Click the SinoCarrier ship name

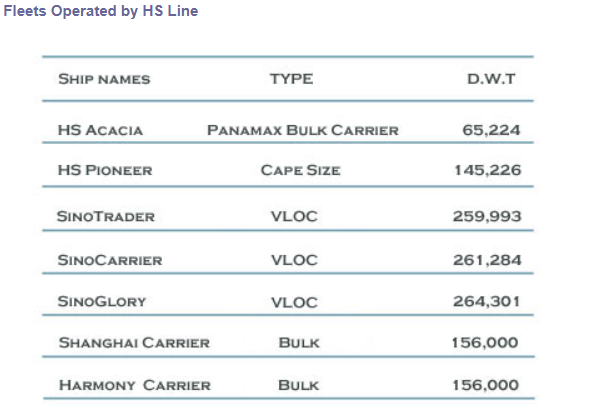(x=110, y=260)
